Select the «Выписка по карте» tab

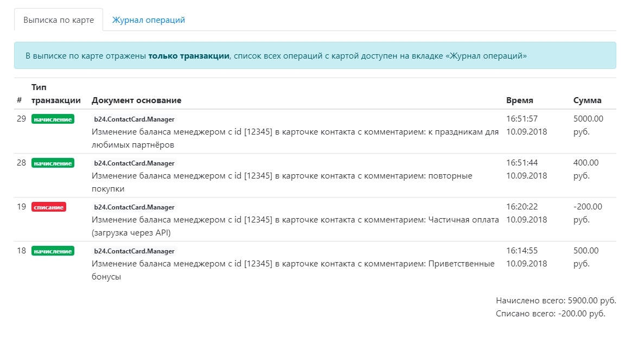coord(58,19)
